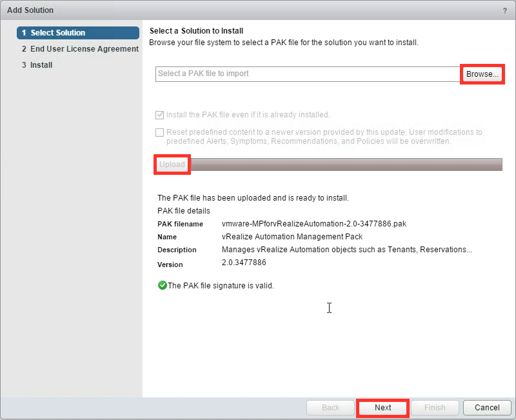Click the green valid signature check icon

click(x=163, y=285)
